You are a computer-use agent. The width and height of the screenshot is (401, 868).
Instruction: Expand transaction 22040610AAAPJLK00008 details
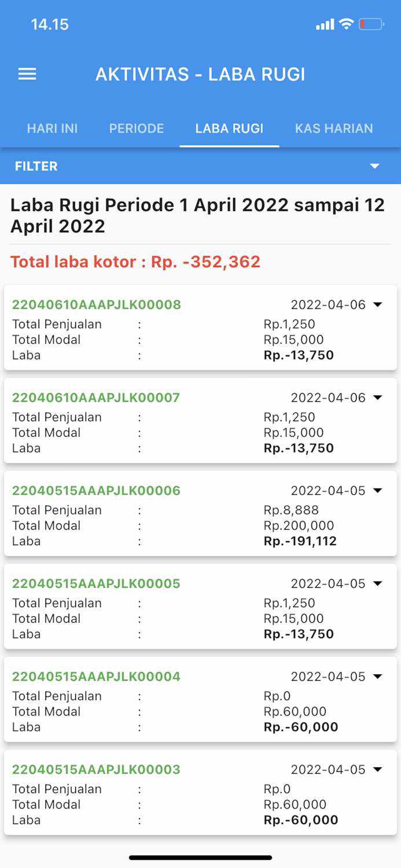tap(379, 305)
